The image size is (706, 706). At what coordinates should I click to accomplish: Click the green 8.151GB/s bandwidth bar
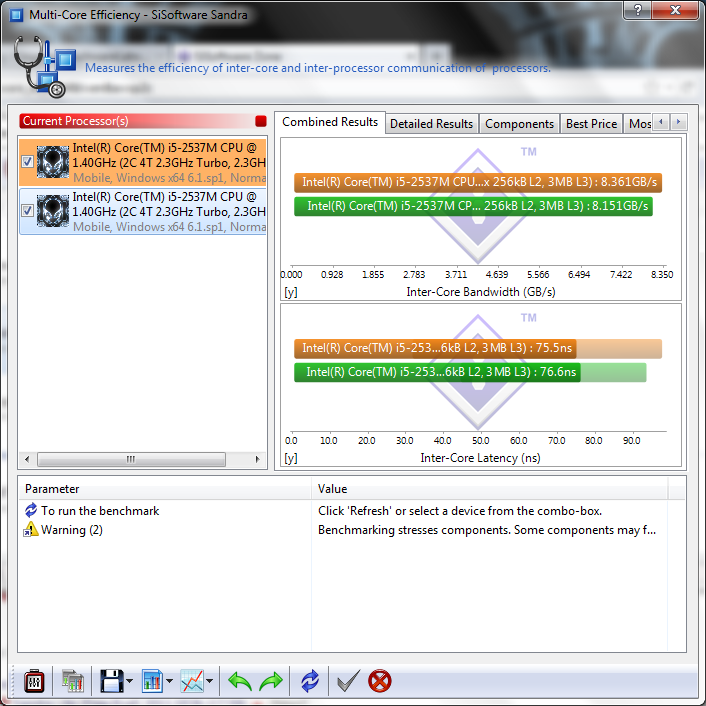(473, 206)
